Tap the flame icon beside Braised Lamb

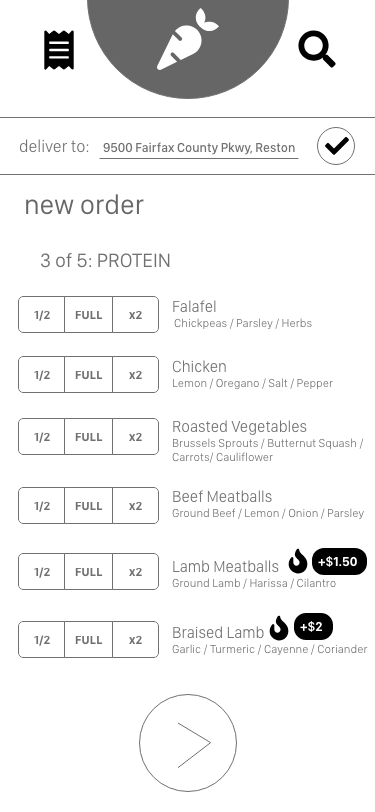(279, 628)
